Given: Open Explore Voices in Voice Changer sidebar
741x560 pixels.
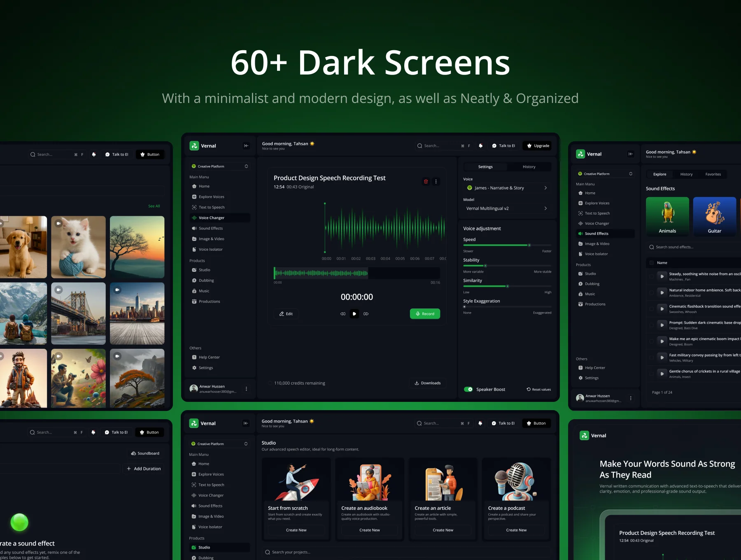Looking at the screenshot, I should [220, 197].
